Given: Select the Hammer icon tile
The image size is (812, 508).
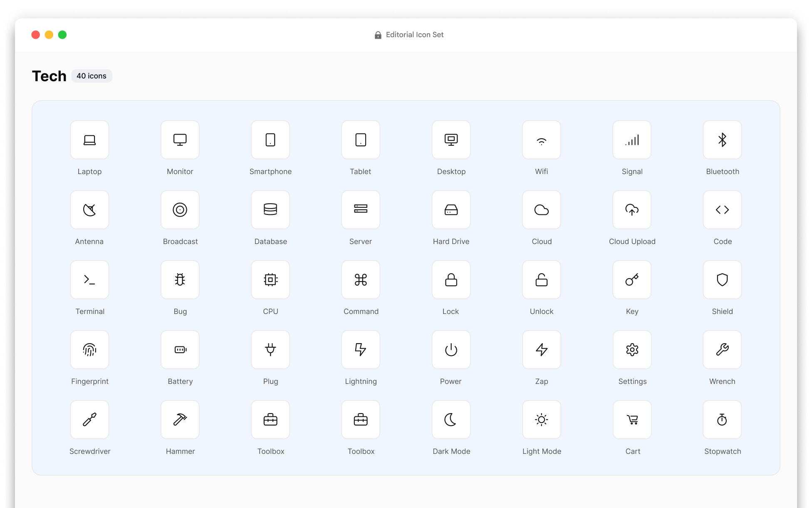Looking at the screenshot, I should click(180, 420).
